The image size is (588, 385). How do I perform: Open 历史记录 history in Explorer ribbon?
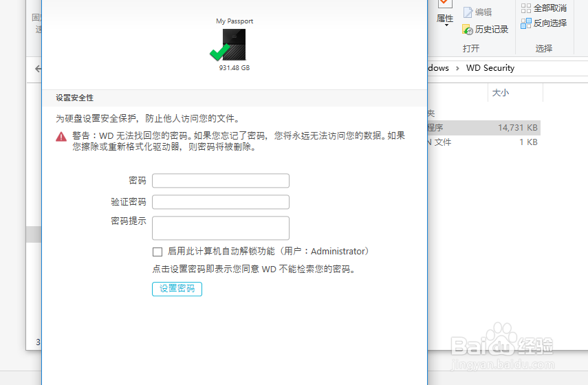486,30
